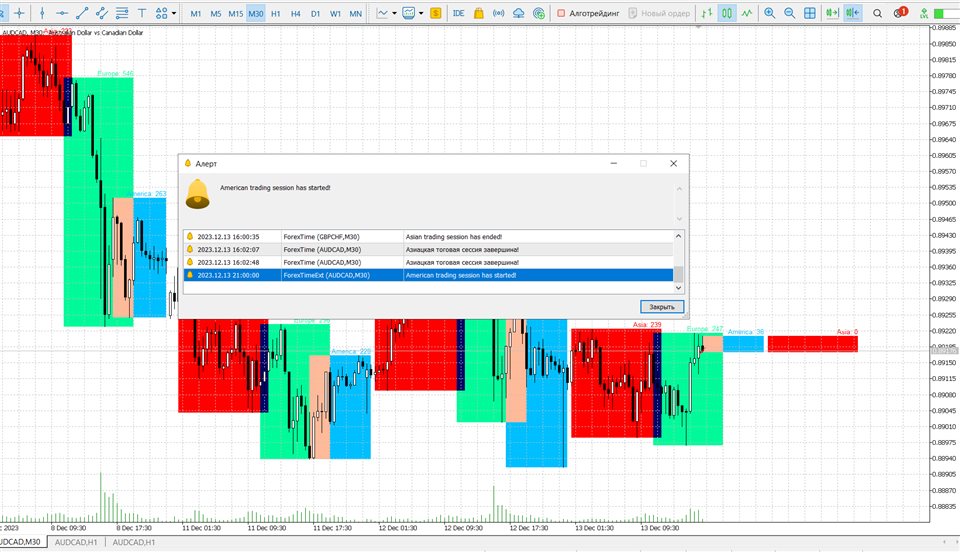Tile chart windows with grid icon

click(809, 13)
